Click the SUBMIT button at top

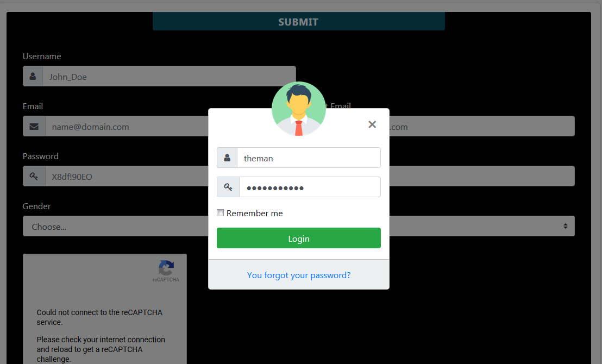[x=299, y=22]
